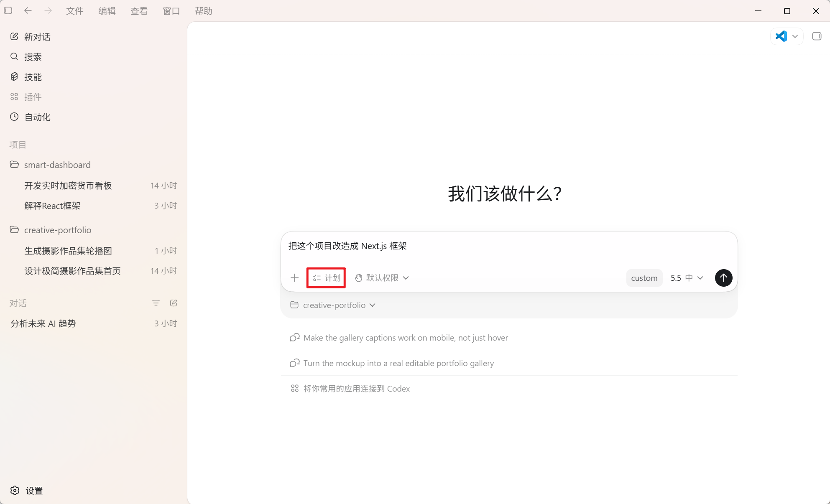Open the 文件 menu

(x=74, y=11)
